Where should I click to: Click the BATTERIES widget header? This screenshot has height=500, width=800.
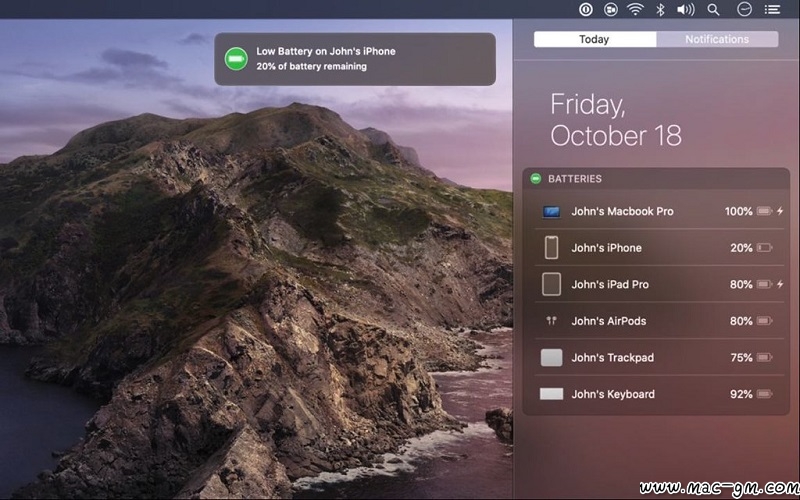click(656, 179)
